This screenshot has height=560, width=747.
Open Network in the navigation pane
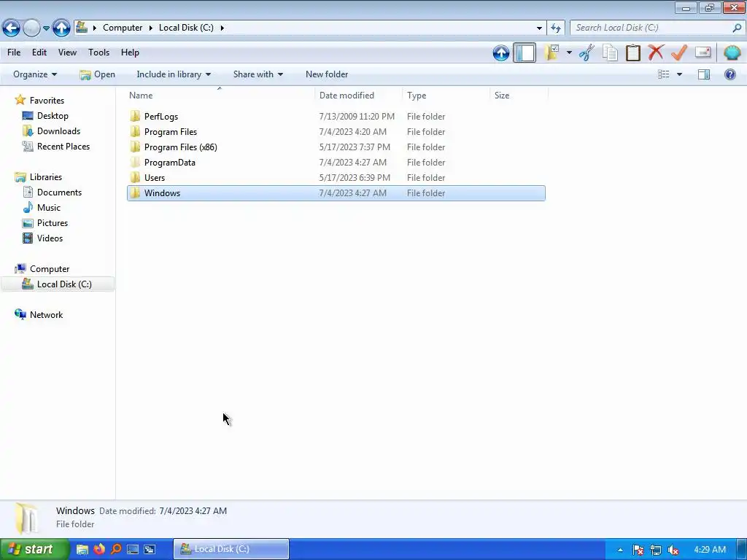[x=46, y=315]
